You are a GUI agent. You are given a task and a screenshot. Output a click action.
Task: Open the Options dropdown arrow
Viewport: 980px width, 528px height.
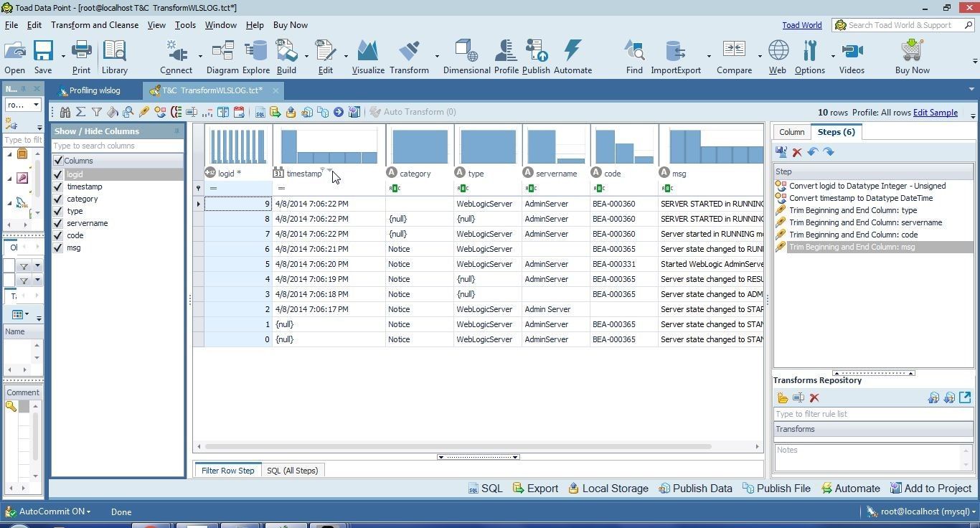click(832, 56)
